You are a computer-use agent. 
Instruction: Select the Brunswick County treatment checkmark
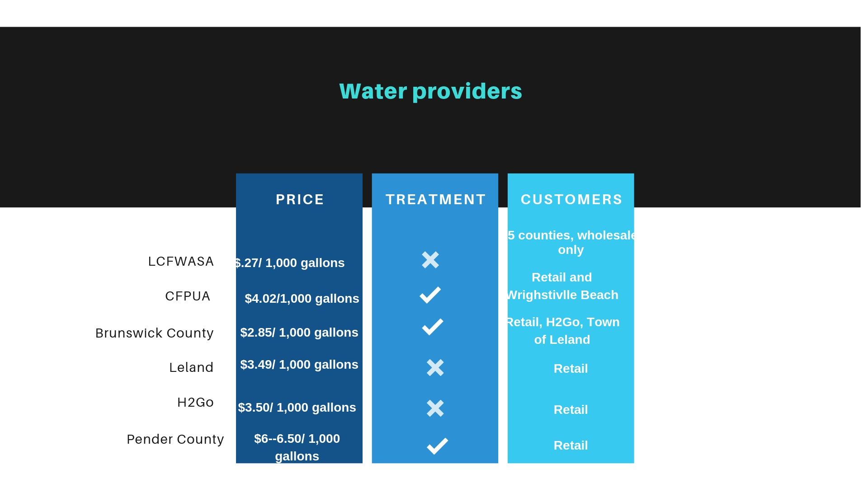point(433,327)
